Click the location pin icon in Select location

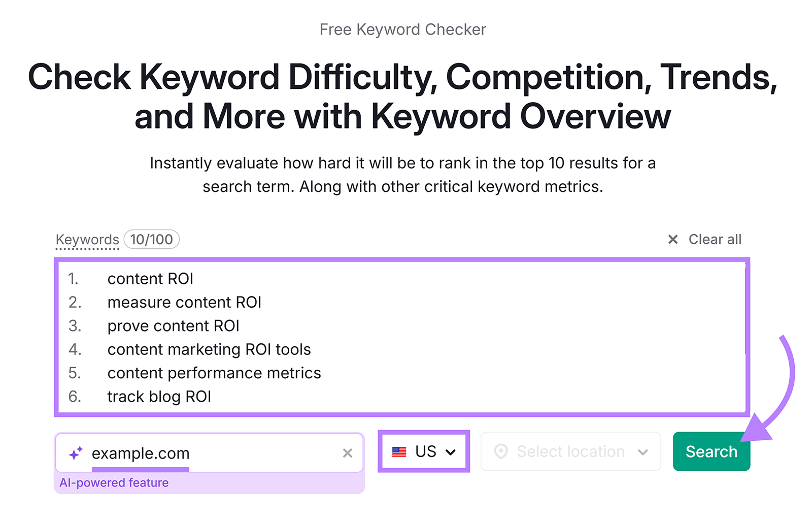coord(502,451)
